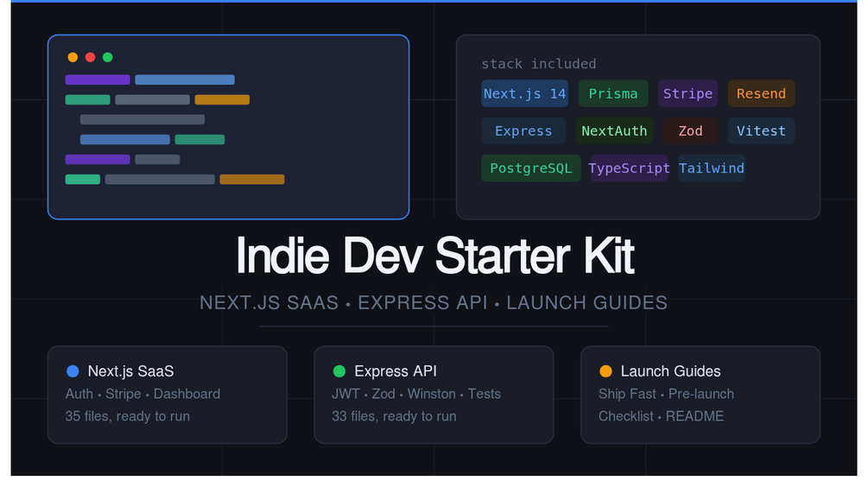This screenshot has width=868, height=488.
Task: Click the red dot in code window
Action: pyautogui.click(x=90, y=57)
